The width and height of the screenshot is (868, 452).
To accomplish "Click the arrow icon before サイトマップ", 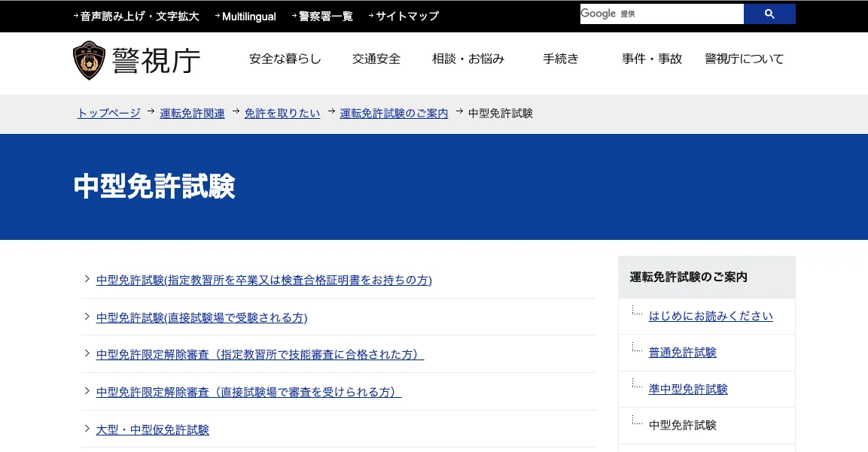I will (x=370, y=15).
